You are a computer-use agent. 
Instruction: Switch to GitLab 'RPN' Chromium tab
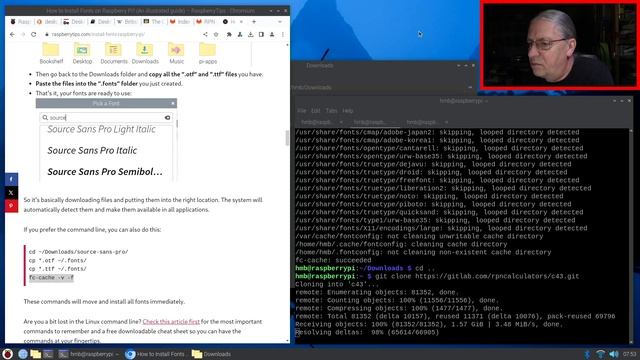coord(207,22)
